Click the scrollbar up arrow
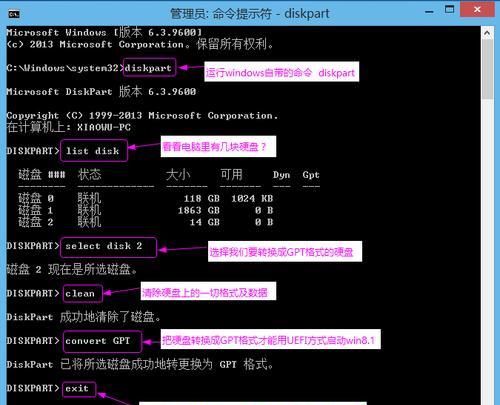Image resolution: width=500 pixels, height=405 pixels. pos(487,33)
